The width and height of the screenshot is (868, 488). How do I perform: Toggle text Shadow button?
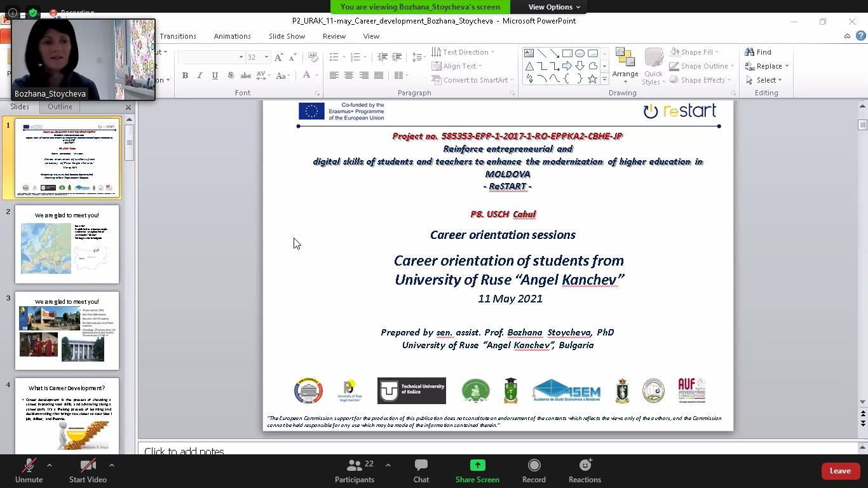(x=230, y=76)
